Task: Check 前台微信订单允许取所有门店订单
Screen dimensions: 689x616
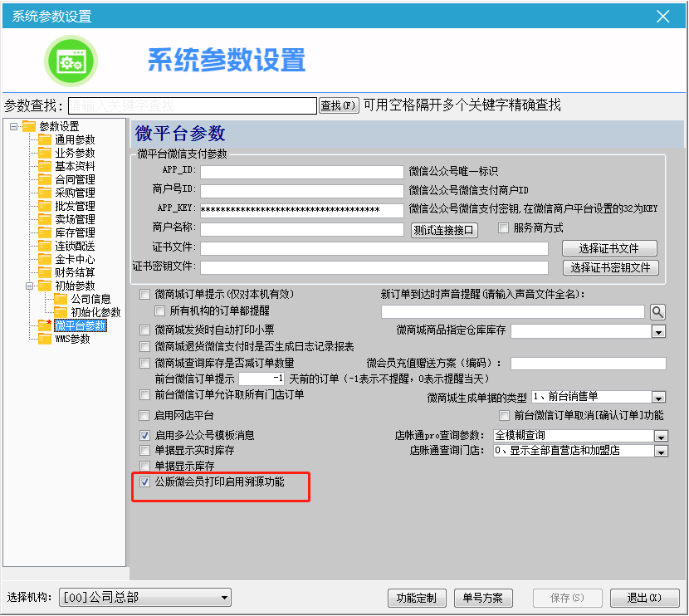Action: [x=144, y=394]
